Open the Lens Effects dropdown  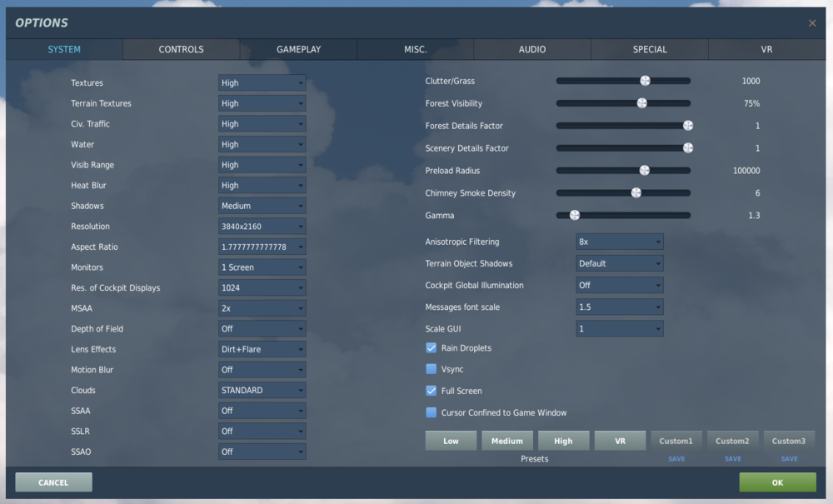click(x=262, y=349)
